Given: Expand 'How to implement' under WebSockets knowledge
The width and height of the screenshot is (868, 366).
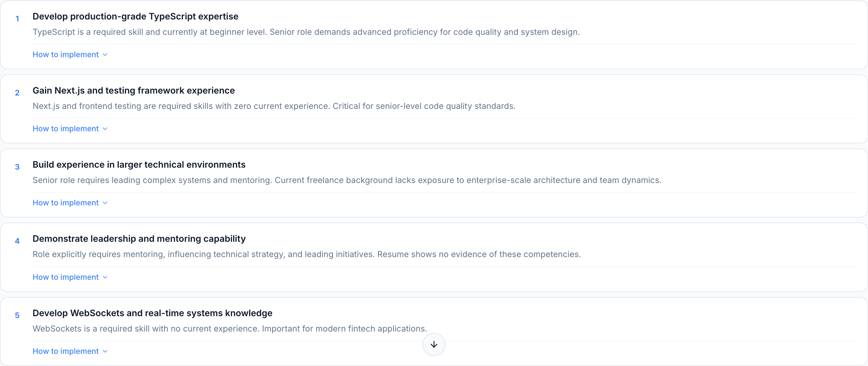Looking at the screenshot, I should pyautogui.click(x=65, y=351).
